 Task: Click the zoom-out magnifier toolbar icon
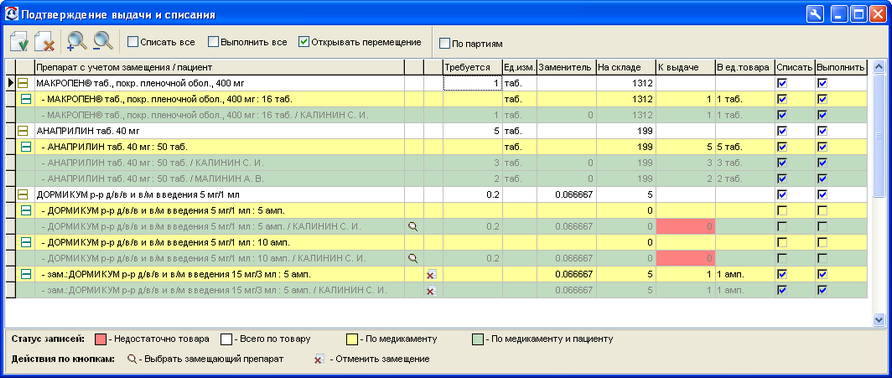103,42
